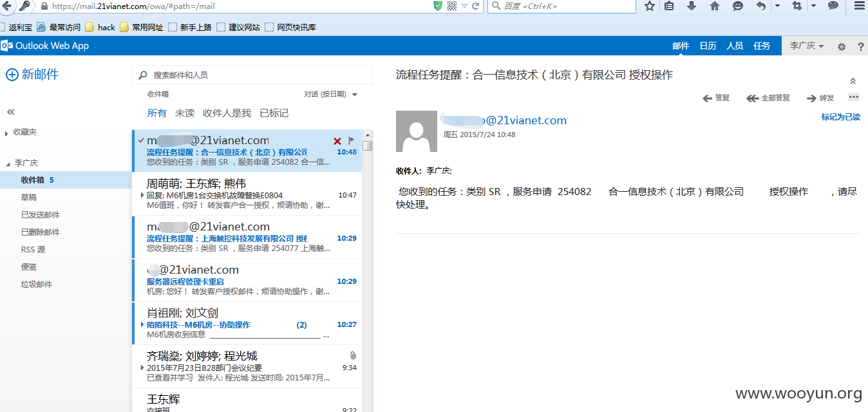Delete the selected 254082 message with red X
The height and width of the screenshot is (412, 868).
tap(337, 141)
